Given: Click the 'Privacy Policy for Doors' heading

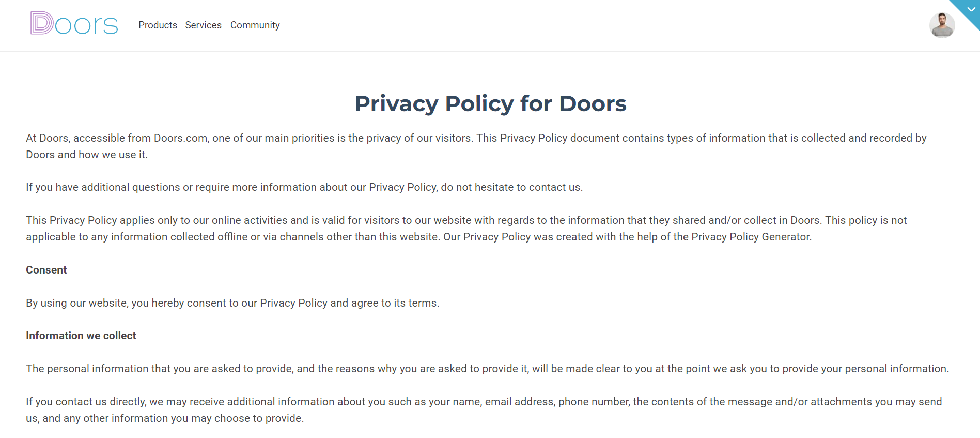Looking at the screenshot, I should [x=490, y=103].
